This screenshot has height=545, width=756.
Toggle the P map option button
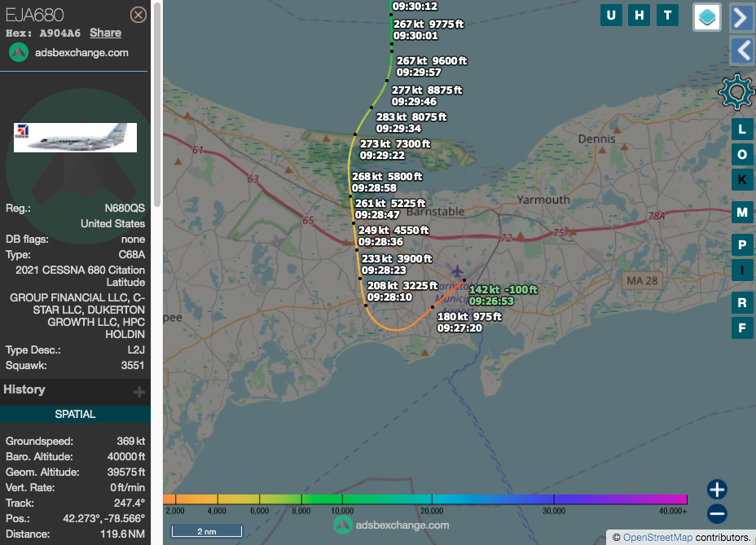pos(742,245)
